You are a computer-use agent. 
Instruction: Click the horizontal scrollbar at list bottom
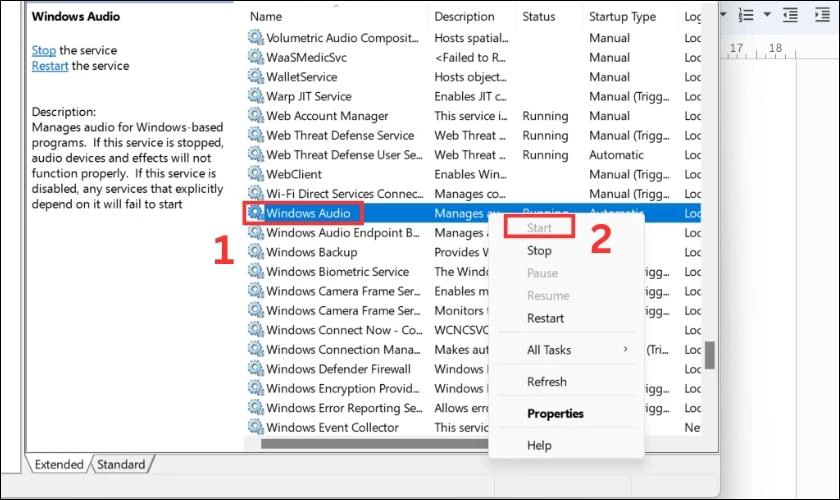point(374,444)
